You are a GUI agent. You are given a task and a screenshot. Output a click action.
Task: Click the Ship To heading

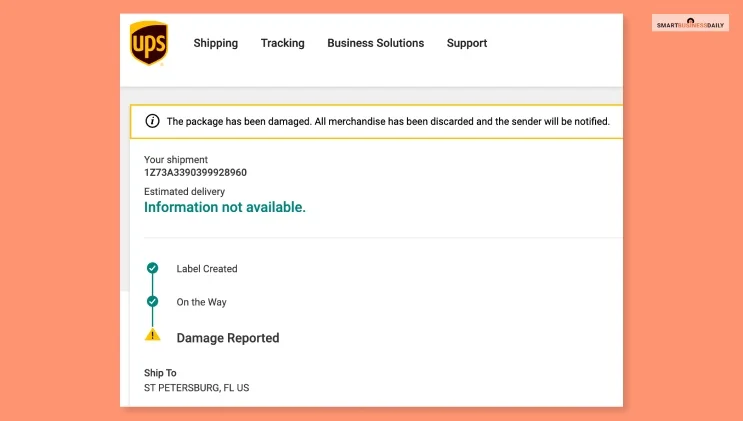[x=160, y=373]
